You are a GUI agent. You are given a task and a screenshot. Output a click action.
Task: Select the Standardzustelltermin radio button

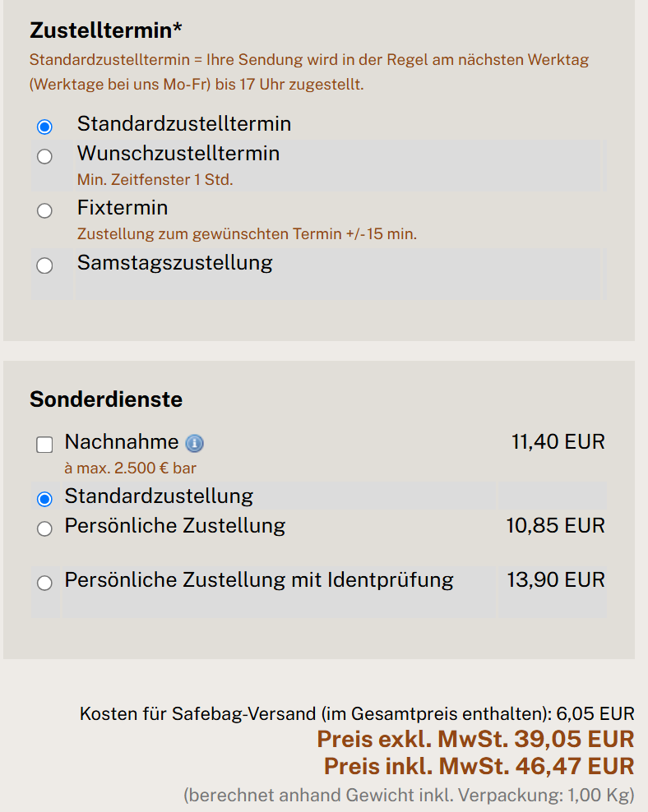(x=44, y=127)
